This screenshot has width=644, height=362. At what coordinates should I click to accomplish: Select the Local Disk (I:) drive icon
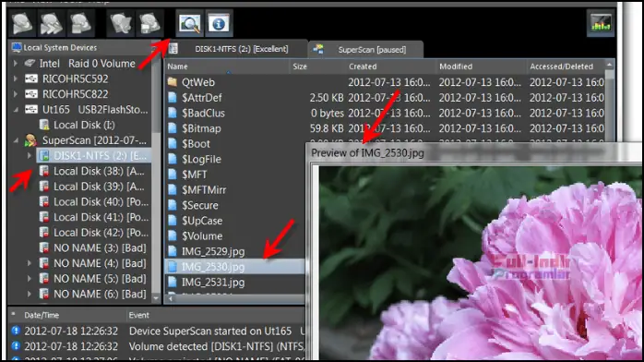[44, 125]
